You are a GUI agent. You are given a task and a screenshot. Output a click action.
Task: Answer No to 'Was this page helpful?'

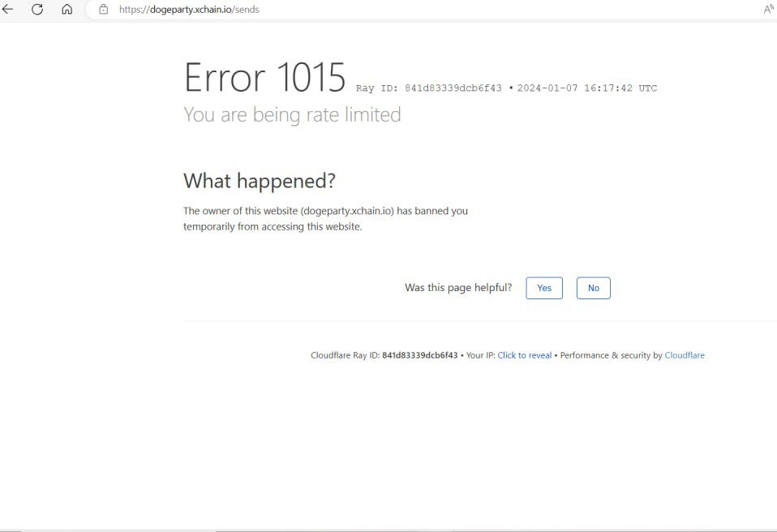593,288
